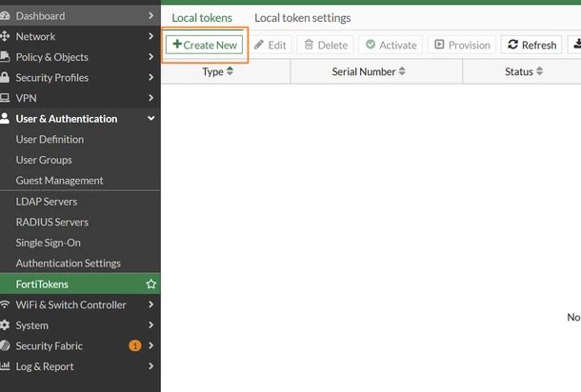Screen dimensions: 581x392
Task: Sort by Type using the arrows
Action: pos(230,71)
